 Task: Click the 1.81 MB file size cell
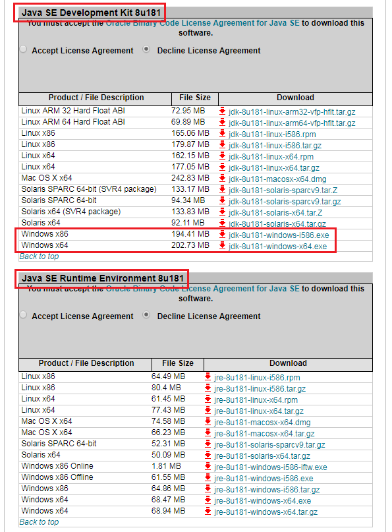click(x=166, y=466)
